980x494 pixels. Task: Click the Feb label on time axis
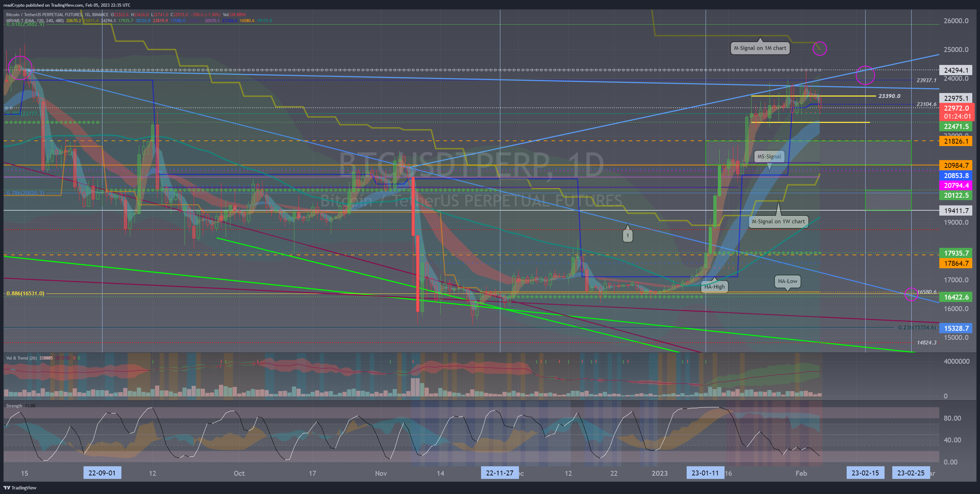[x=801, y=473]
